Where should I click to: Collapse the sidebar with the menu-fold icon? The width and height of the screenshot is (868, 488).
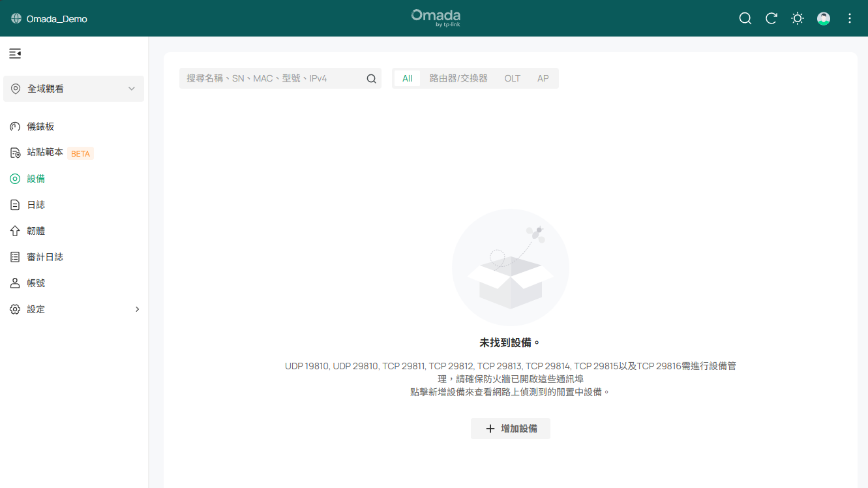15,53
